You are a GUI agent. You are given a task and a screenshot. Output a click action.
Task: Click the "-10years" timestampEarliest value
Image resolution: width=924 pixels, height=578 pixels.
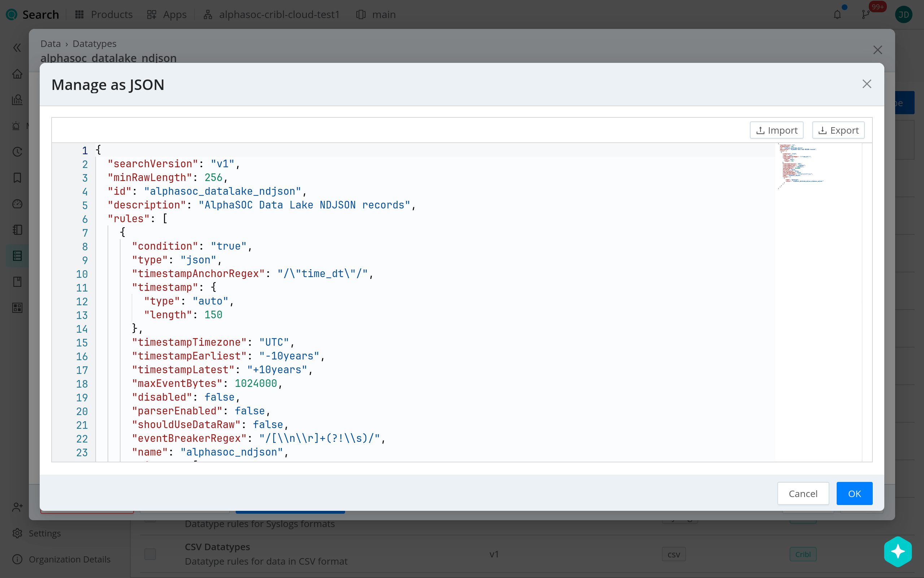click(x=289, y=356)
